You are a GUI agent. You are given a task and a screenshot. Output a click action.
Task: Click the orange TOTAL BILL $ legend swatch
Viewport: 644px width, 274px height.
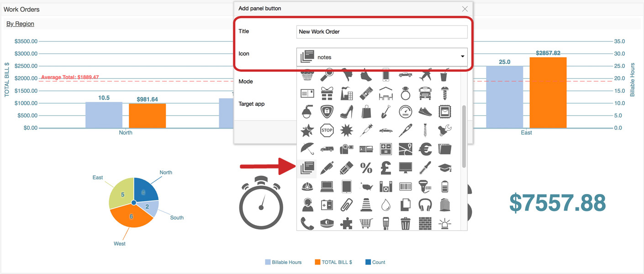pos(317,262)
